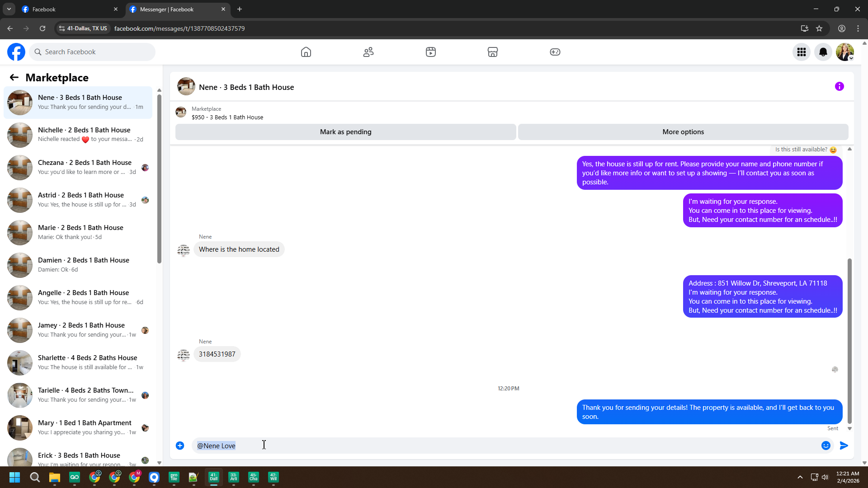The height and width of the screenshot is (488, 868).
Task: Click the blue send message arrow
Action: [844, 446]
